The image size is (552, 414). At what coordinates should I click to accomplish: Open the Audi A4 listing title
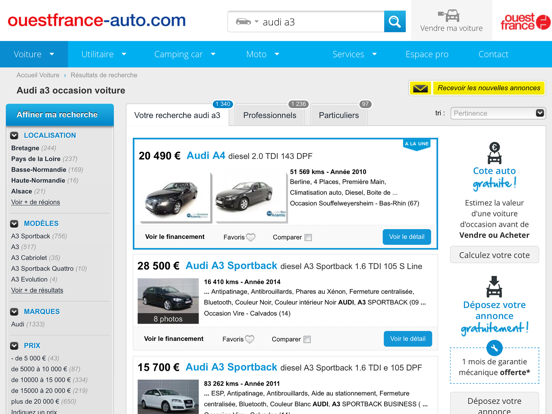pyautogui.click(x=206, y=156)
